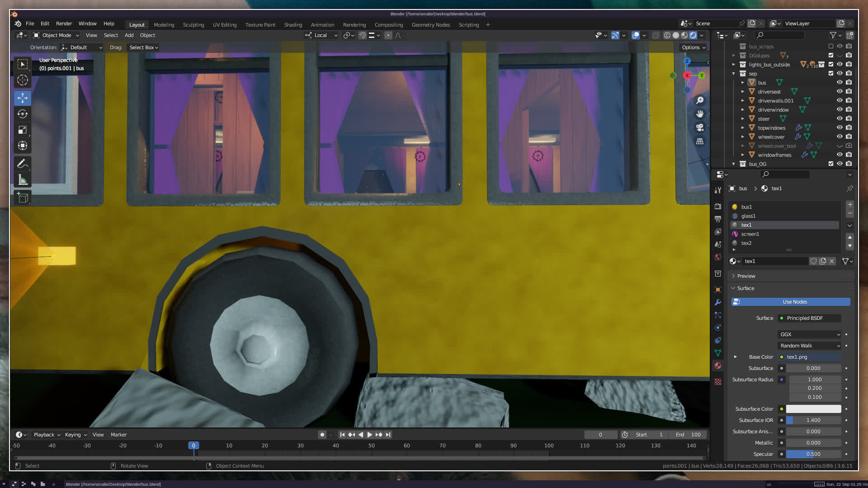Select the Rotate tool
Viewport: 868px width, 488px height.
23,114
